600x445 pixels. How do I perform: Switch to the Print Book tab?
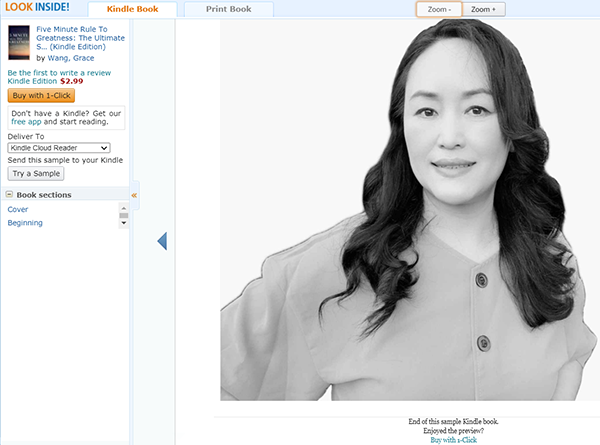[x=231, y=9]
